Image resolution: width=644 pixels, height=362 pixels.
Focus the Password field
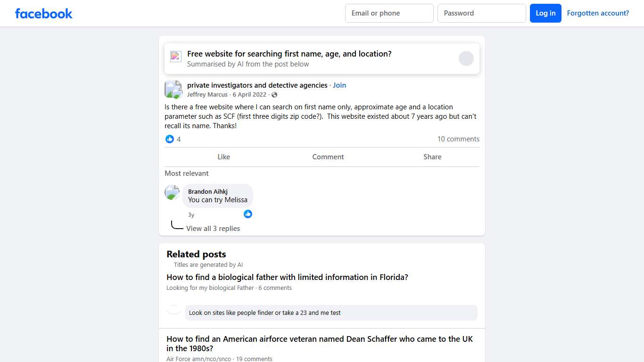[481, 13]
